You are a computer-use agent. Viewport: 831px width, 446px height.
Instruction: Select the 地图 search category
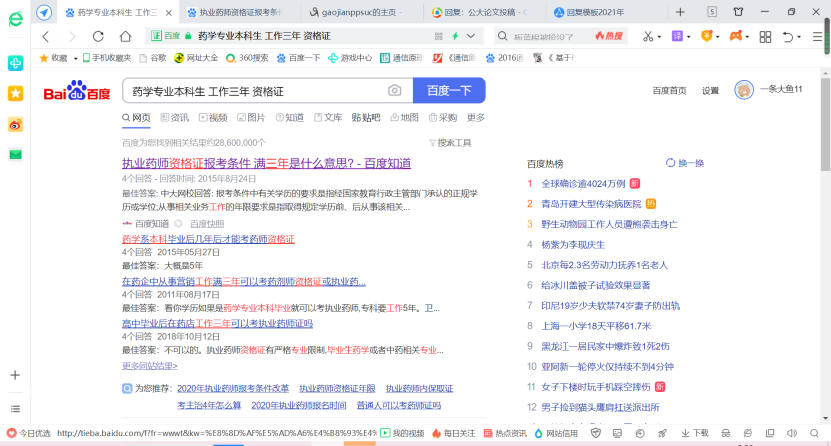[404, 118]
